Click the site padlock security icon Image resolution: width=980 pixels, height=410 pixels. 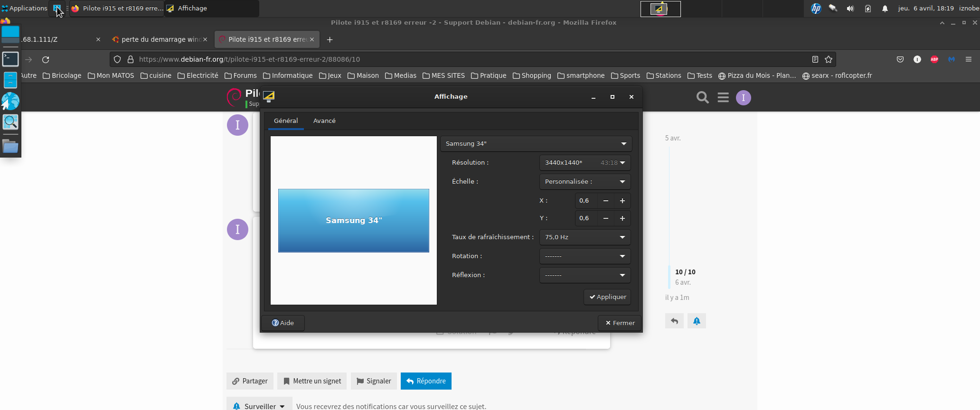point(131,59)
